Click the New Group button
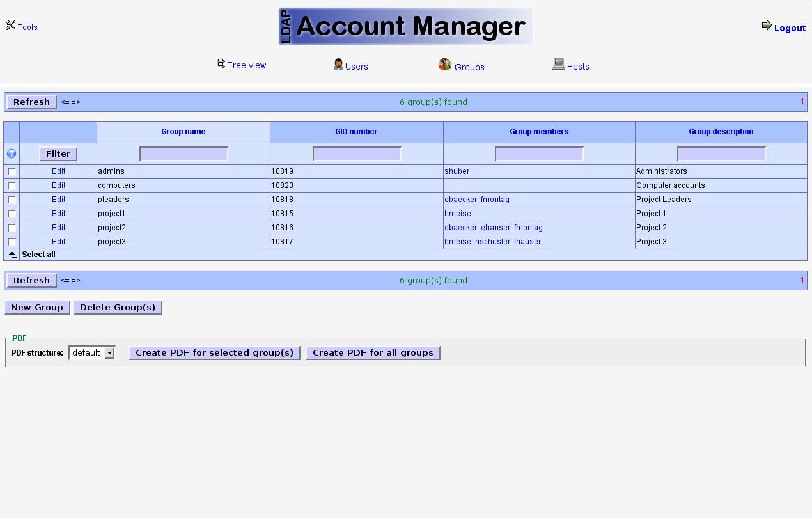Viewport: 812px width, 518px height. [37, 308]
